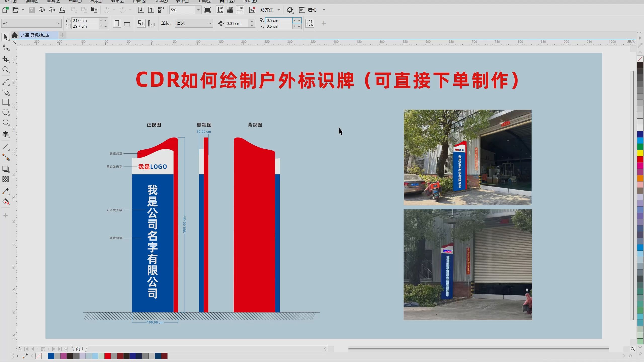Image resolution: width=644 pixels, height=362 pixels.
Task: Toggle apply layout to all pages
Action: (x=141, y=23)
